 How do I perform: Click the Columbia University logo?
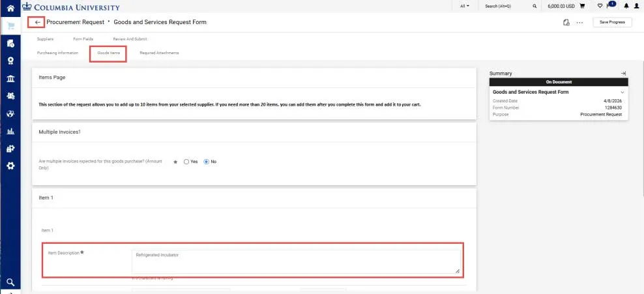tap(71, 7)
